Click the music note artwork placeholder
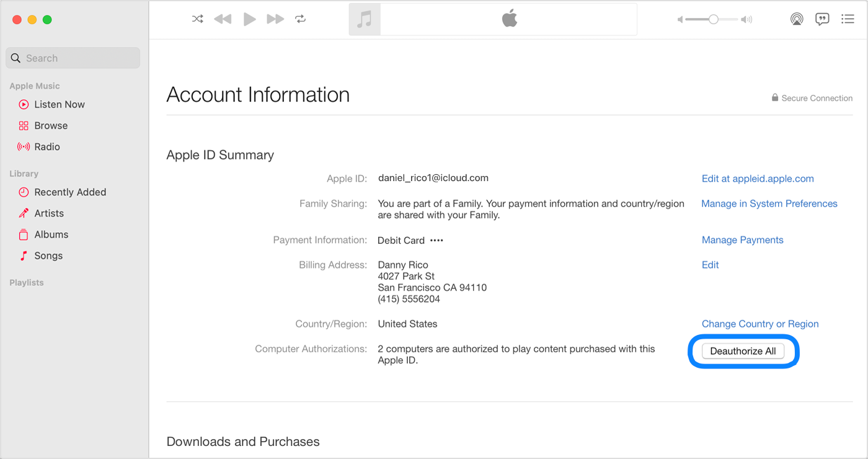868x459 pixels. pyautogui.click(x=365, y=19)
